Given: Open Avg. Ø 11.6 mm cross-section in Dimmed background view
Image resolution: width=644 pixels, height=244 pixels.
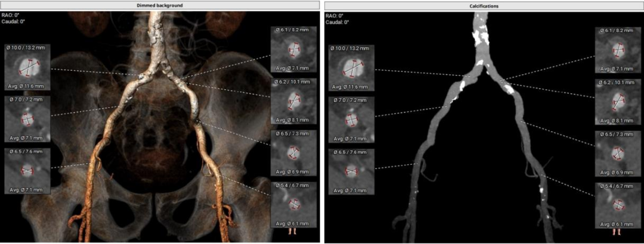Looking at the screenshot, I should [x=27, y=68].
